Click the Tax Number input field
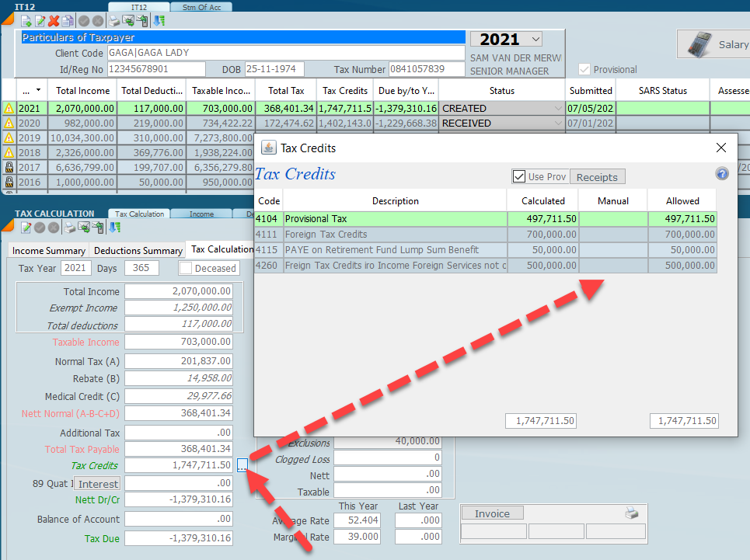The width and height of the screenshot is (750, 560). click(x=427, y=69)
